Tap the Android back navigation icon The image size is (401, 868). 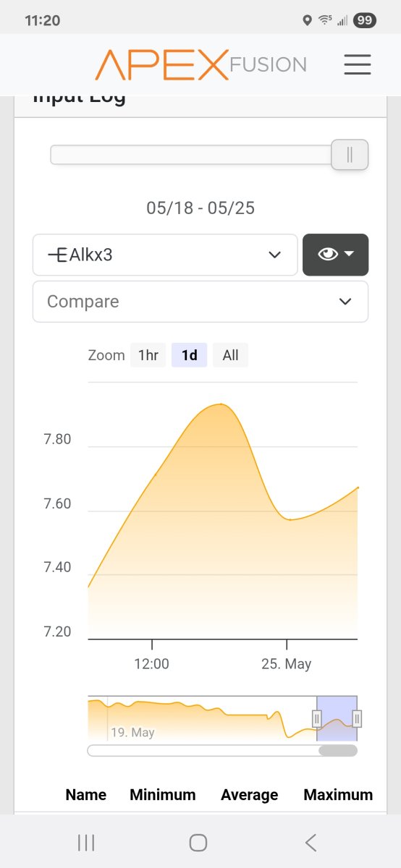coord(311,842)
